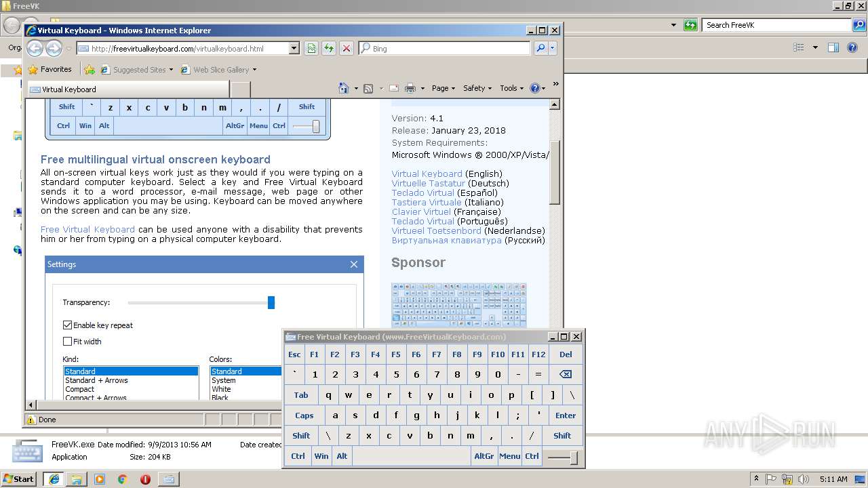Click Caps key on virtual keyboard
Viewport: 868px width, 488px height.
tap(304, 415)
